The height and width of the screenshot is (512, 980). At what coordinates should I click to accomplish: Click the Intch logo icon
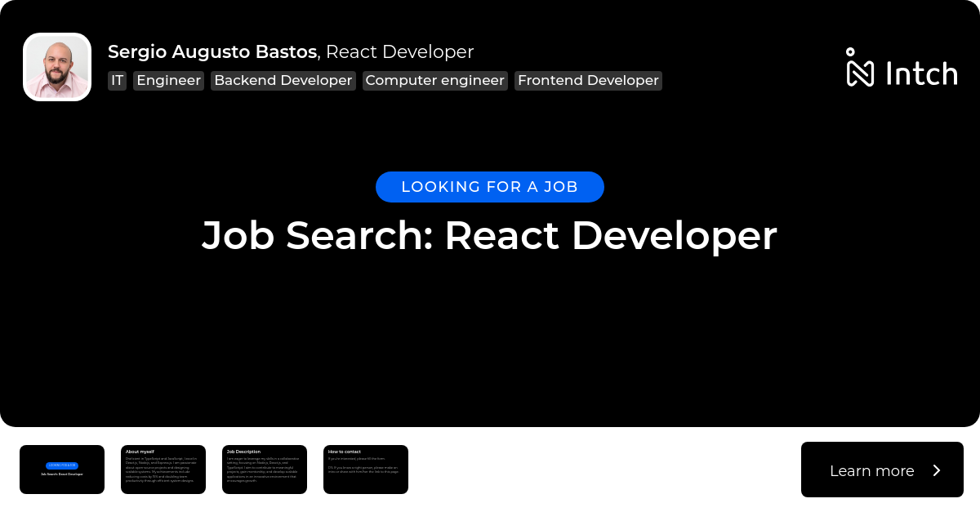point(860,68)
